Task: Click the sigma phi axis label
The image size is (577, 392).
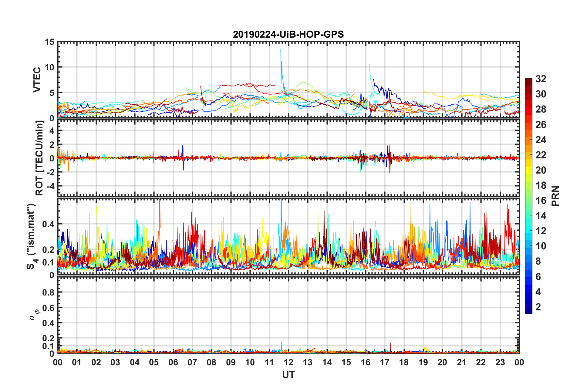Action: [x=34, y=315]
